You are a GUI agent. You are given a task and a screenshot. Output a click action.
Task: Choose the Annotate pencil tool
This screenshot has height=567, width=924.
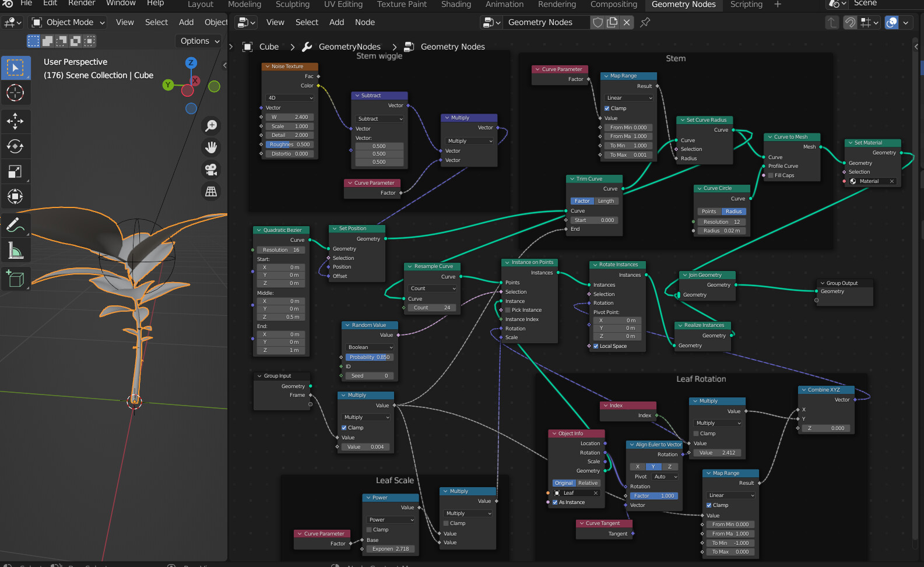(x=15, y=224)
